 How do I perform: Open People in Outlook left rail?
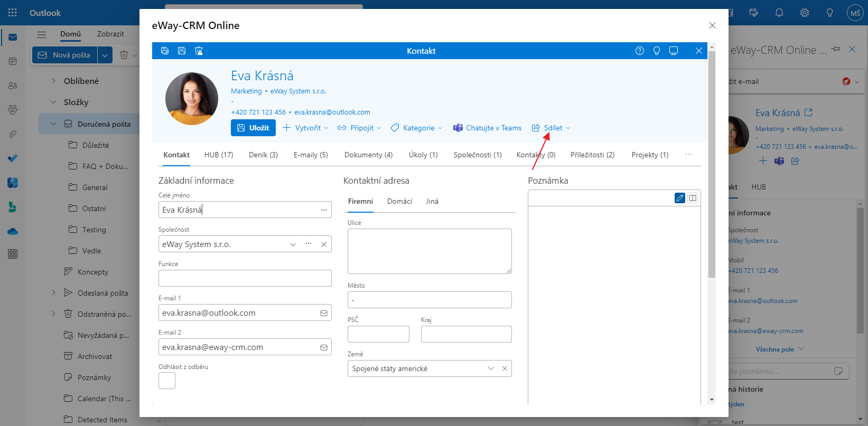tap(13, 86)
